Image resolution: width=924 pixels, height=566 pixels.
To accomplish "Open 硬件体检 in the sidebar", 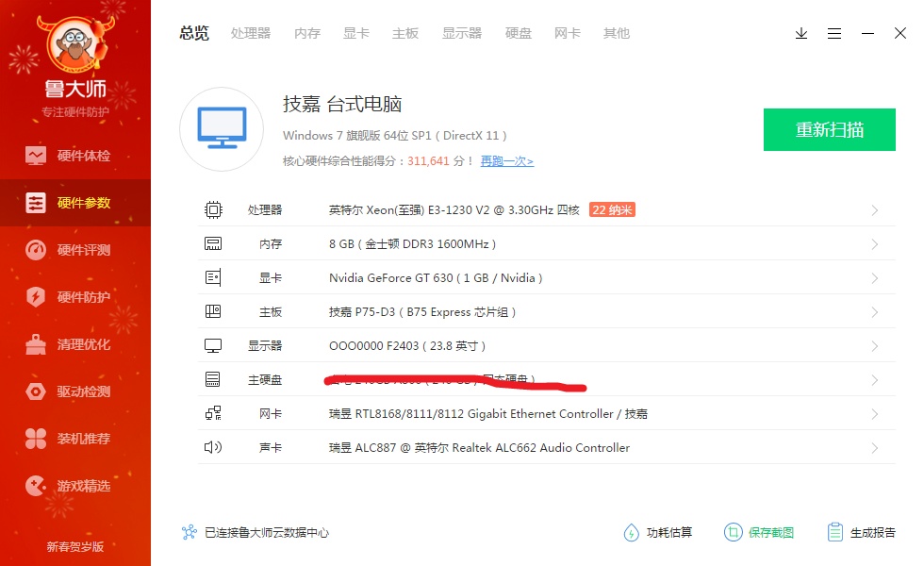I will (x=83, y=156).
